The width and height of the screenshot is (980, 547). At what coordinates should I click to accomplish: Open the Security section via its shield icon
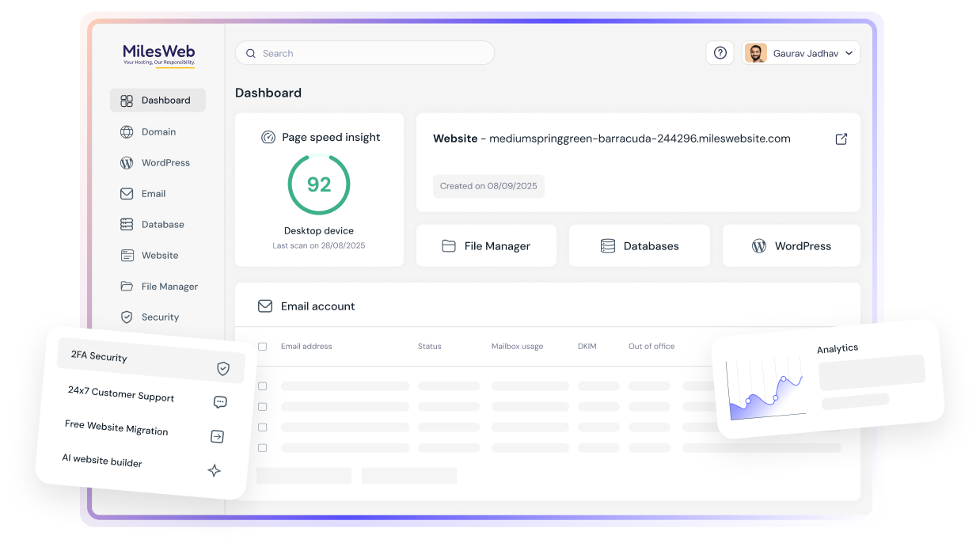coord(127,317)
